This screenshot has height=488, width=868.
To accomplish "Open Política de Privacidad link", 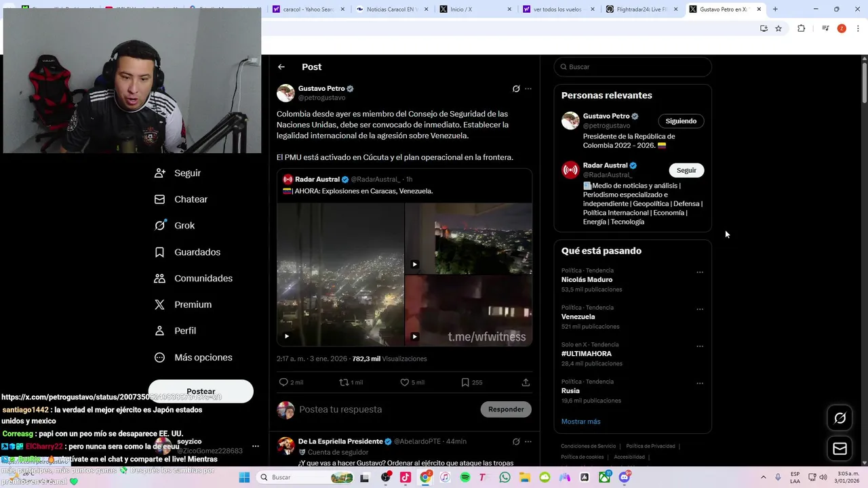I will click(x=650, y=446).
